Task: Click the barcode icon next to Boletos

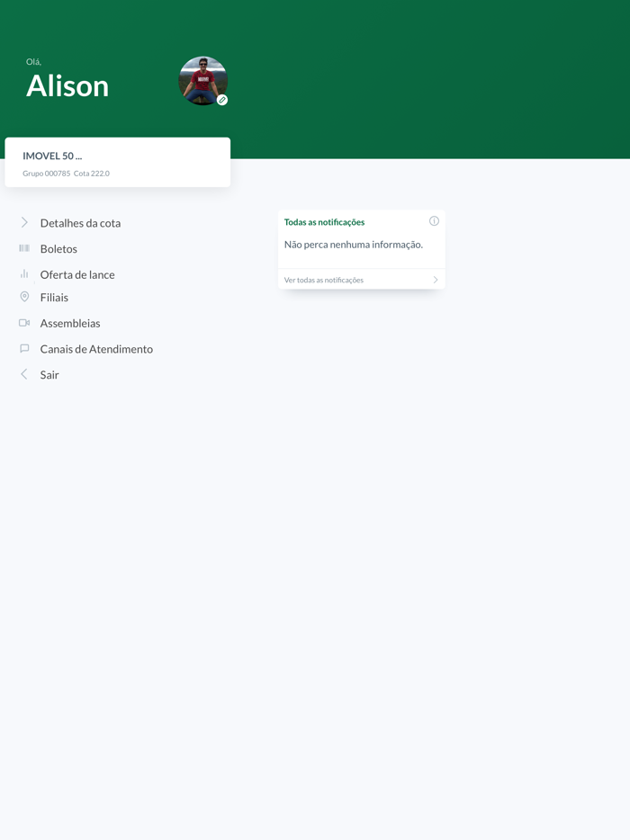Action: pyautogui.click(x=24, y=248)
